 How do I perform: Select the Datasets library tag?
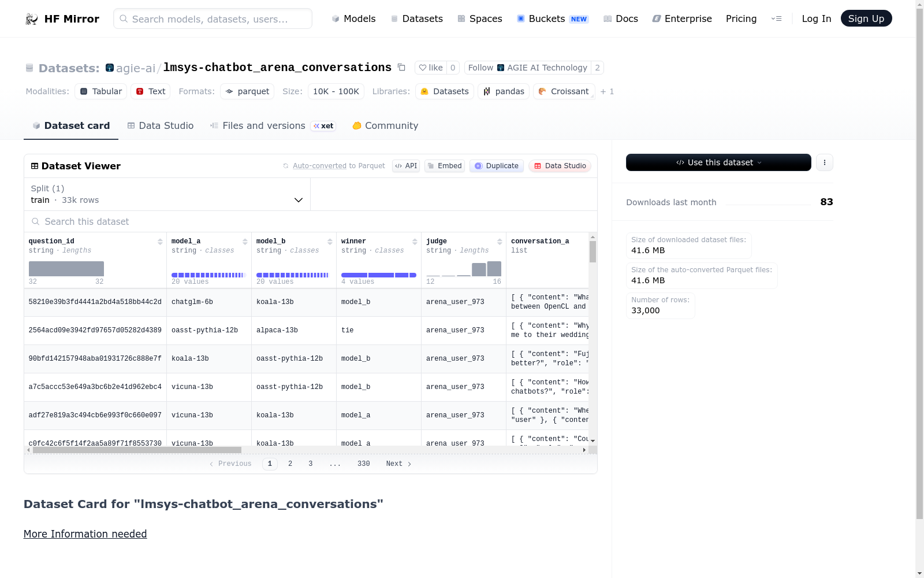[x=445, y=91]
